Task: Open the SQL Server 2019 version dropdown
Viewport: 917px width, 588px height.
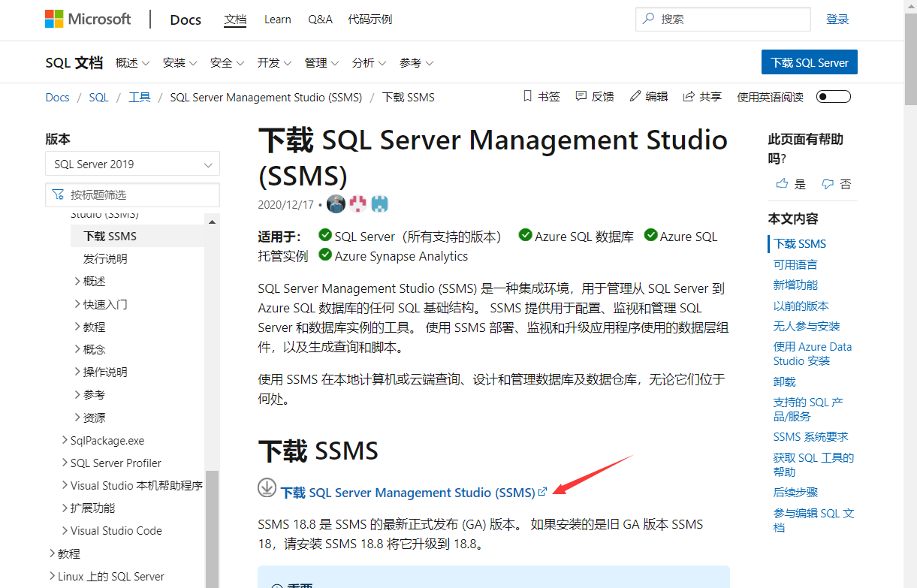Action: tap(132, 164)
